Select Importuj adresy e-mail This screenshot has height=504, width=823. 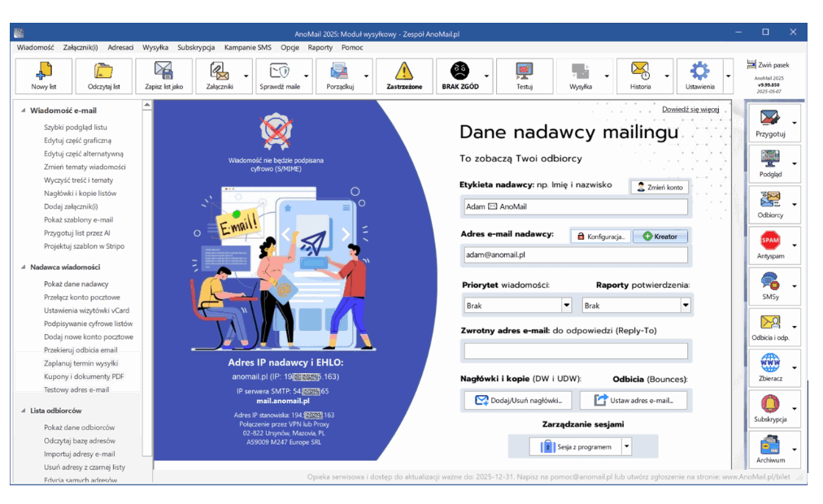click(x=79, y=454)
